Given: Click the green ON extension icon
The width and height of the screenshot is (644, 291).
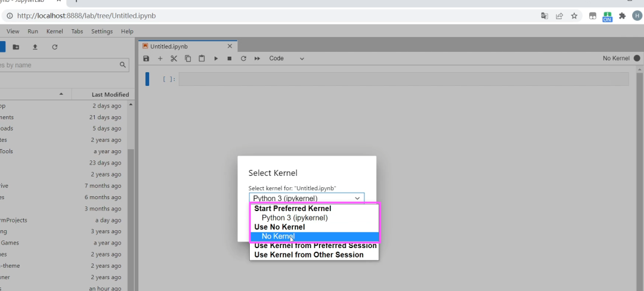Looking at the screenshot, I should pyautogui.click(x=607, y=17).
